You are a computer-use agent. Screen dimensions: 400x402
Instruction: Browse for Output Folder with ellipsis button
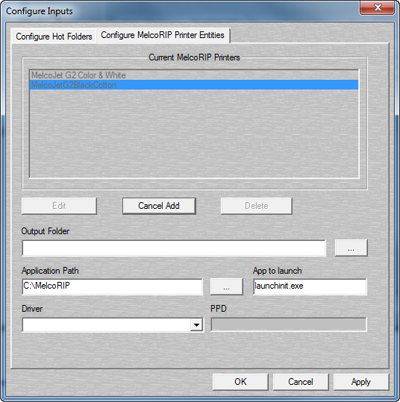point(351,248)
